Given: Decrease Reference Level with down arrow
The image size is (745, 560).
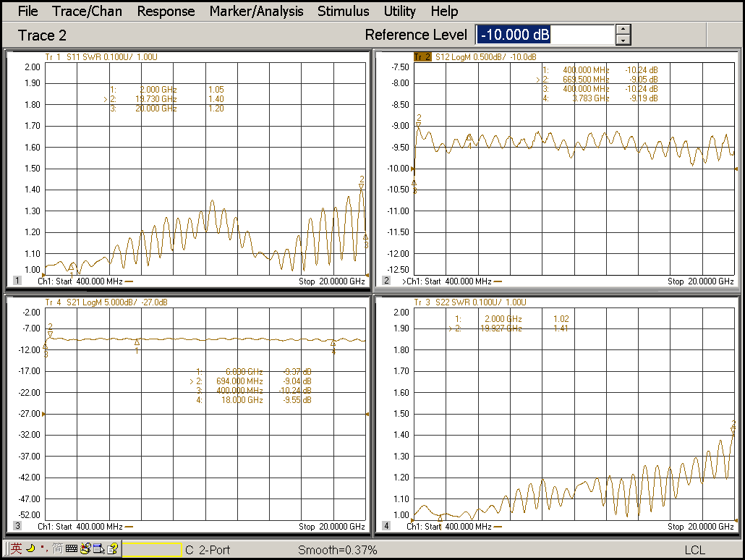Looking at the screenshot, I should (623, 40).
